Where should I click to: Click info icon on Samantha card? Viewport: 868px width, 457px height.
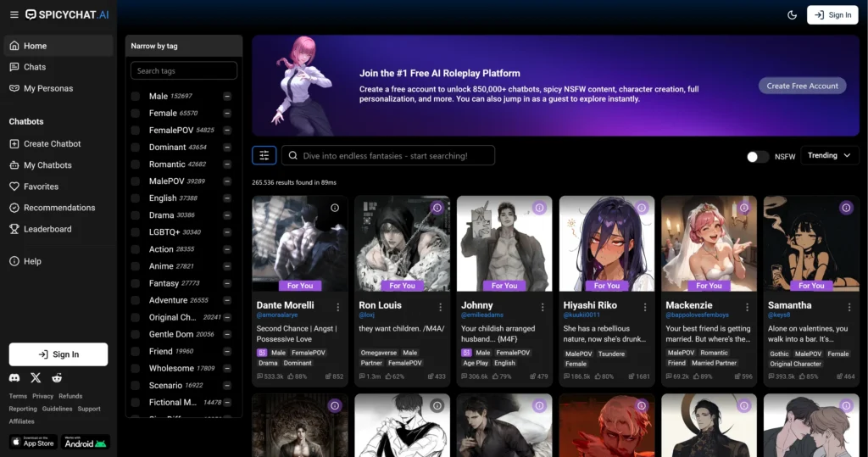point(846,208)
